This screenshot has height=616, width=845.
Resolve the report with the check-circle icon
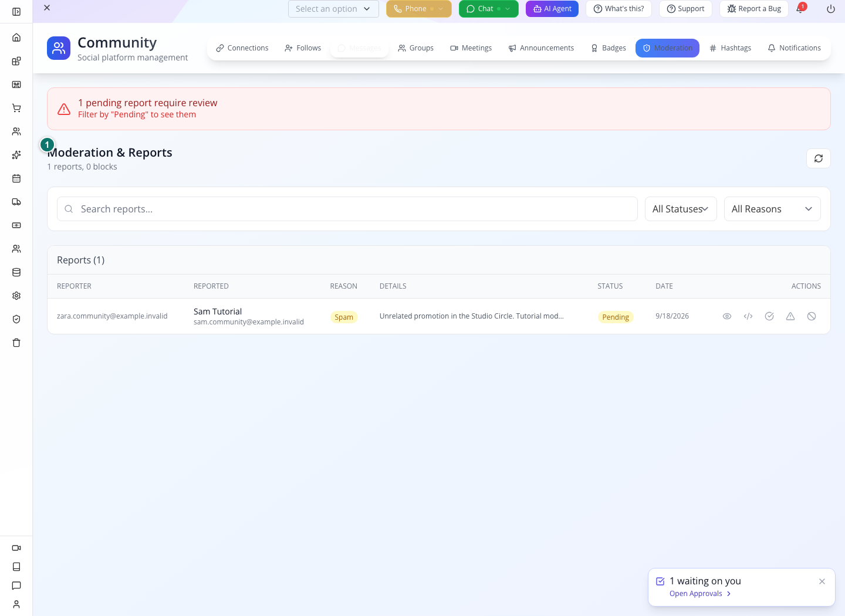769,316
